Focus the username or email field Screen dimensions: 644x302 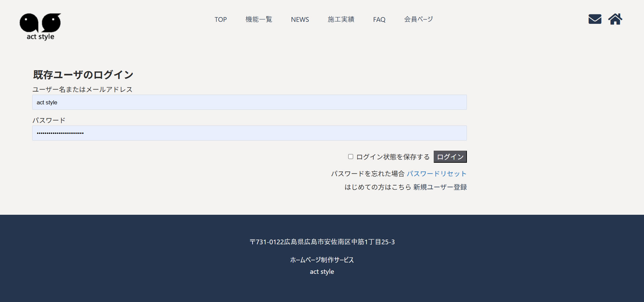click(x=250, y=102)
